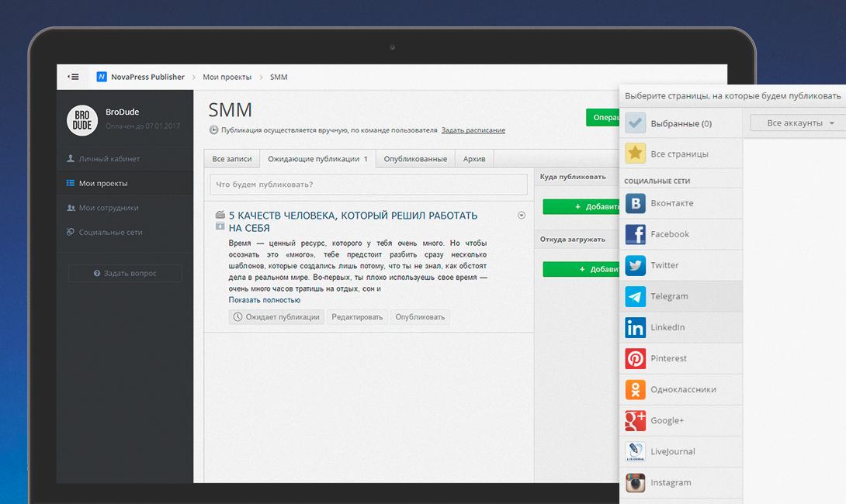Choose Instagram network icon
The image size is (846, 504).
pyautogui.click(x=635, y=482)
